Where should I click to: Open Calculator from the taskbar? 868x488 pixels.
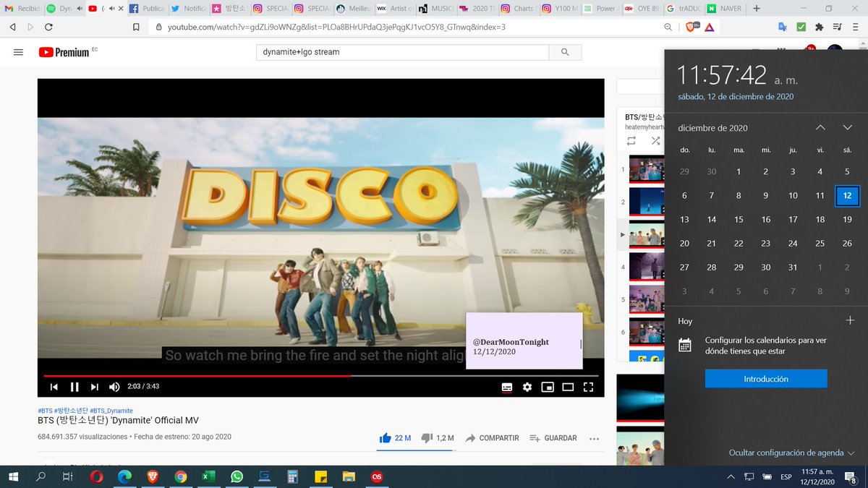[292, 476]
